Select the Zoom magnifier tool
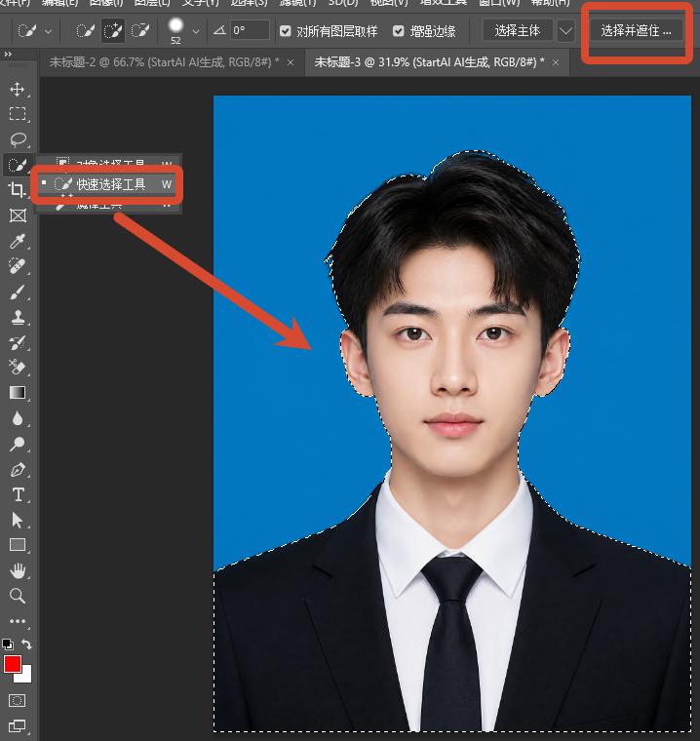 click(18, 596)
